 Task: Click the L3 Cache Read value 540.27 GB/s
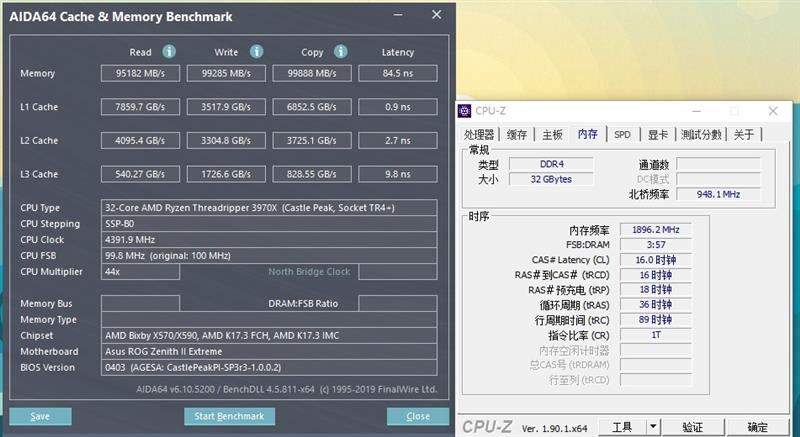point(140,174)
